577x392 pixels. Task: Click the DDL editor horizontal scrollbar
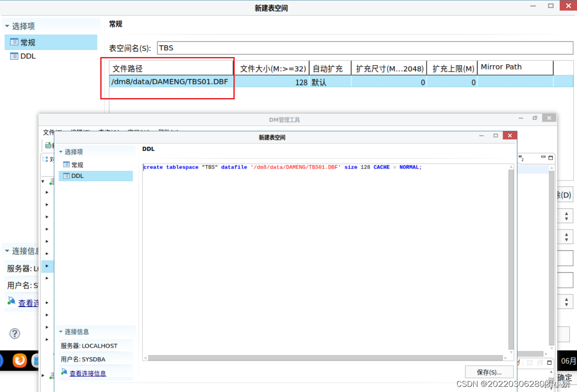(325, 358)
